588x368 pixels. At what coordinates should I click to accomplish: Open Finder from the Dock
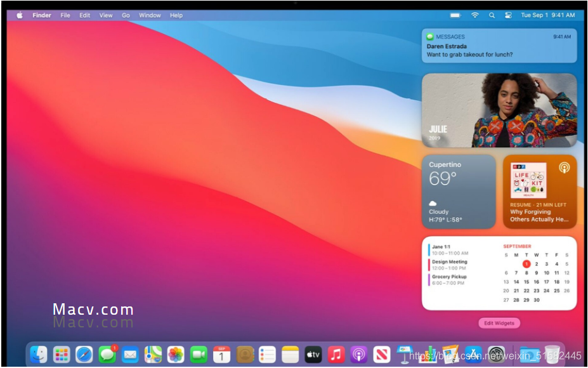click(39, 354)
